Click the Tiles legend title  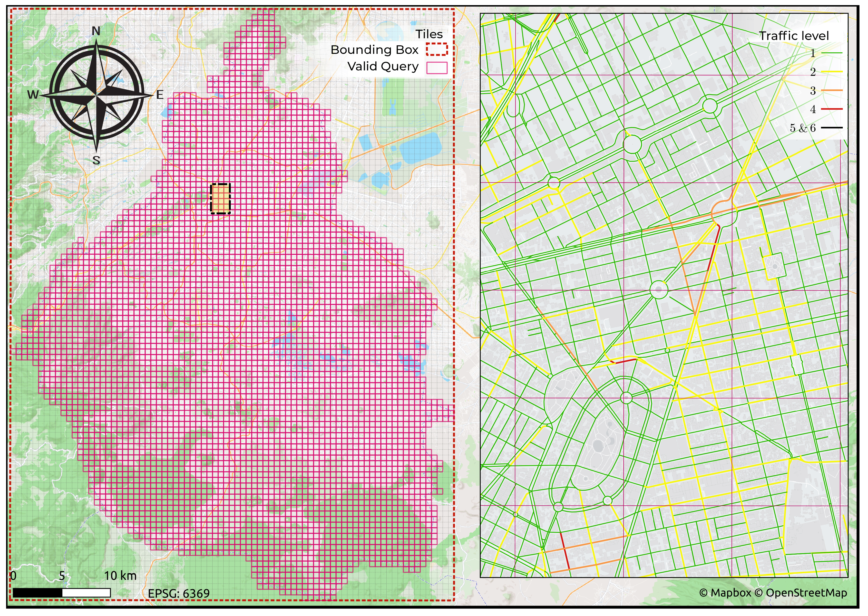click(x=429, y=34)
